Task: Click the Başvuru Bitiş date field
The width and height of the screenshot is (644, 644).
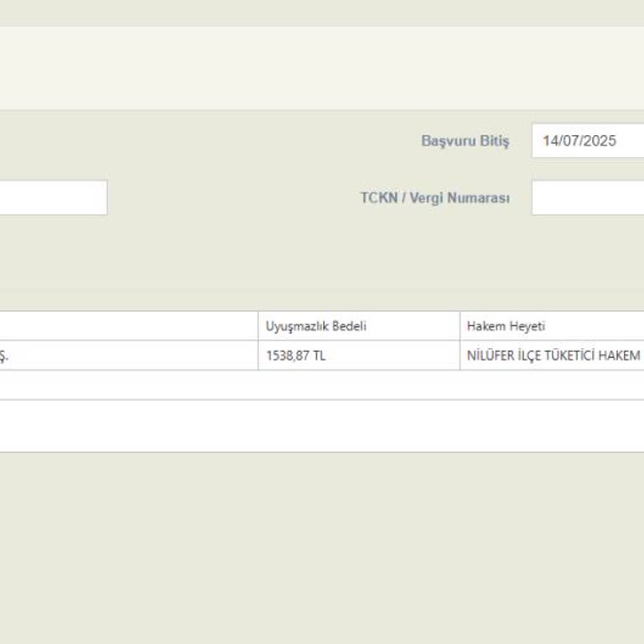Action: pyautogui.click(x=588, y=141)
